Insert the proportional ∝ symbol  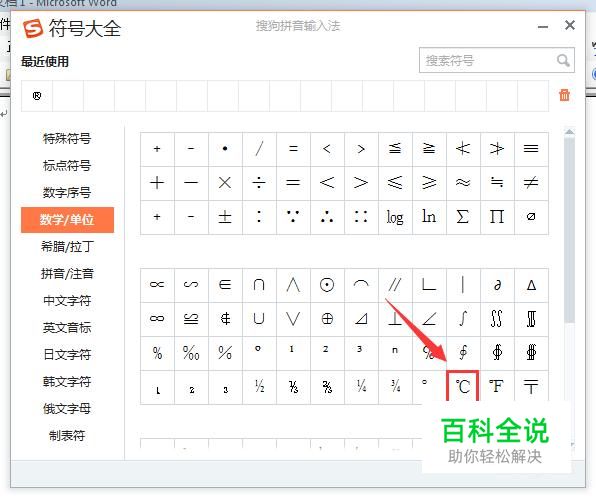pyautogui.click(x=157, y=285)
